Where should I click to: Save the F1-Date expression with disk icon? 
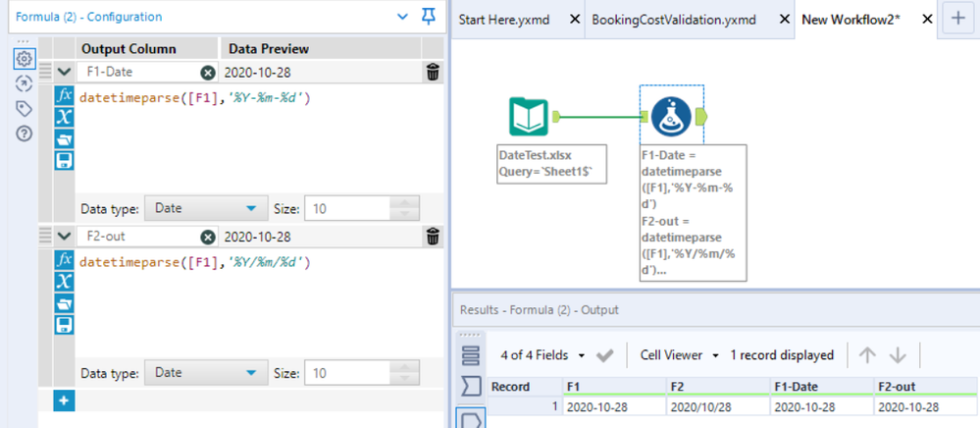(x=65, y=161)
